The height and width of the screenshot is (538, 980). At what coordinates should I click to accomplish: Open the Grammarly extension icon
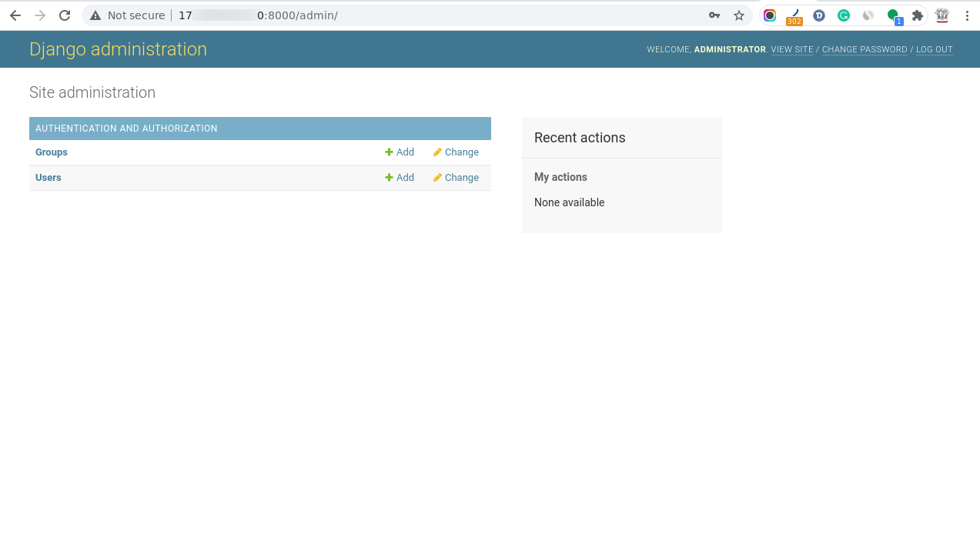[x=844, y=15]
